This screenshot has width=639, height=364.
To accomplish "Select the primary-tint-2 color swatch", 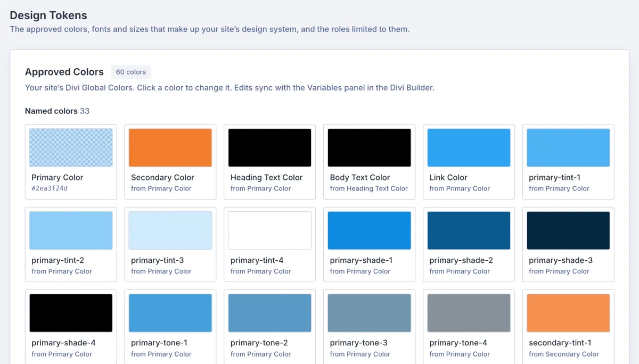I will 71,230.
